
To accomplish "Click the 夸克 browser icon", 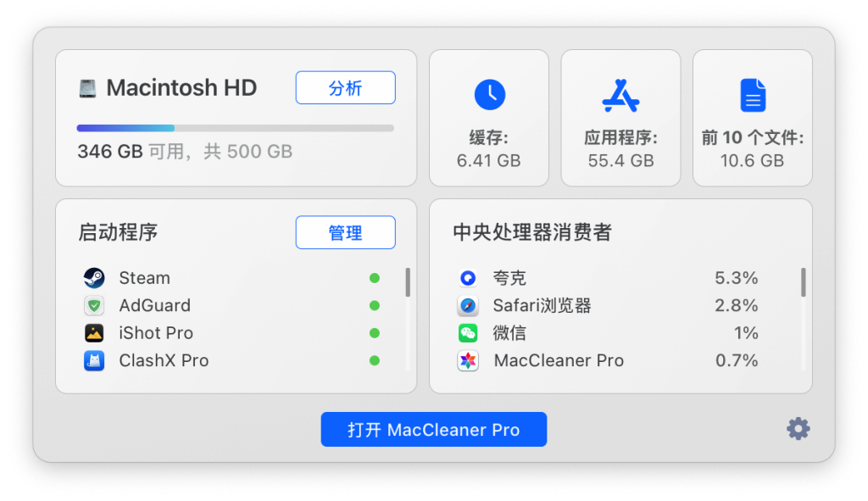I will [468, 278].
